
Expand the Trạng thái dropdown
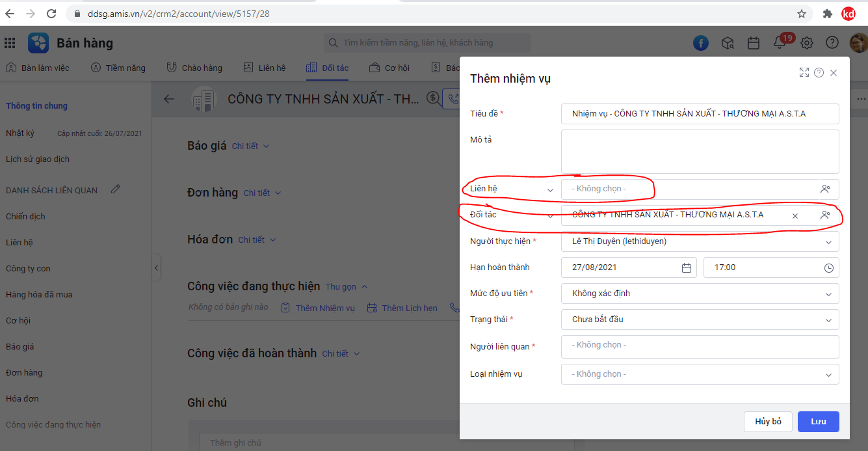pos(828,320)
